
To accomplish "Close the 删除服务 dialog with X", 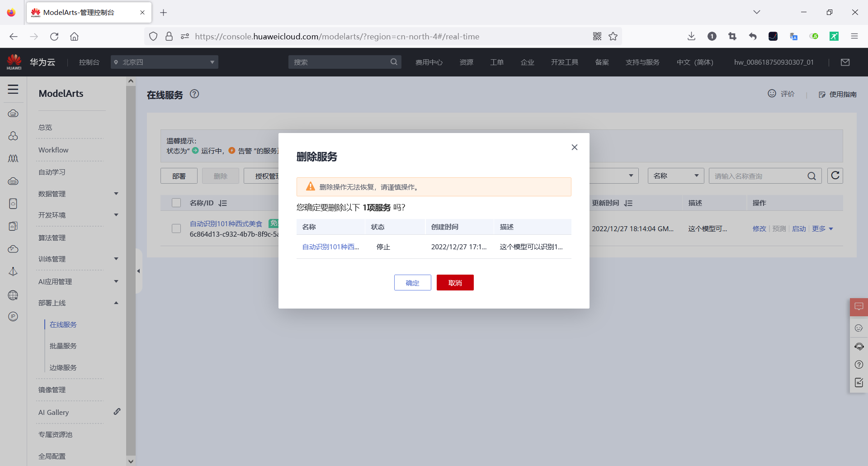I will point(575,147).
